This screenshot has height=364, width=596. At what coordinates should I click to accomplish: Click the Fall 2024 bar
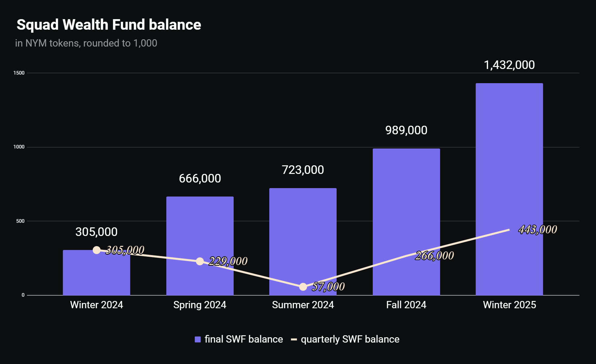(x=406, y=222)
